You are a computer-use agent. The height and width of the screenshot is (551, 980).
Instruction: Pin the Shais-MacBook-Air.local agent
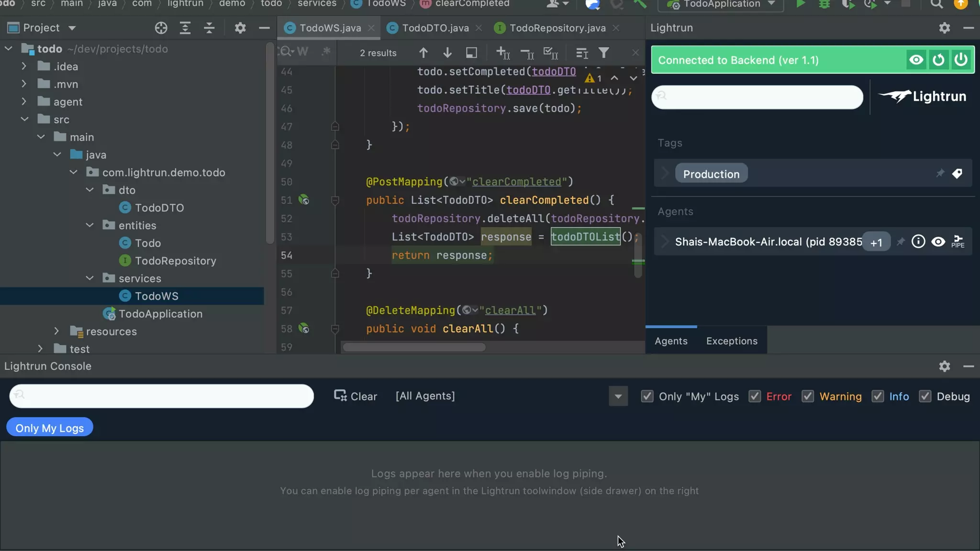click(x=901, y=242)
